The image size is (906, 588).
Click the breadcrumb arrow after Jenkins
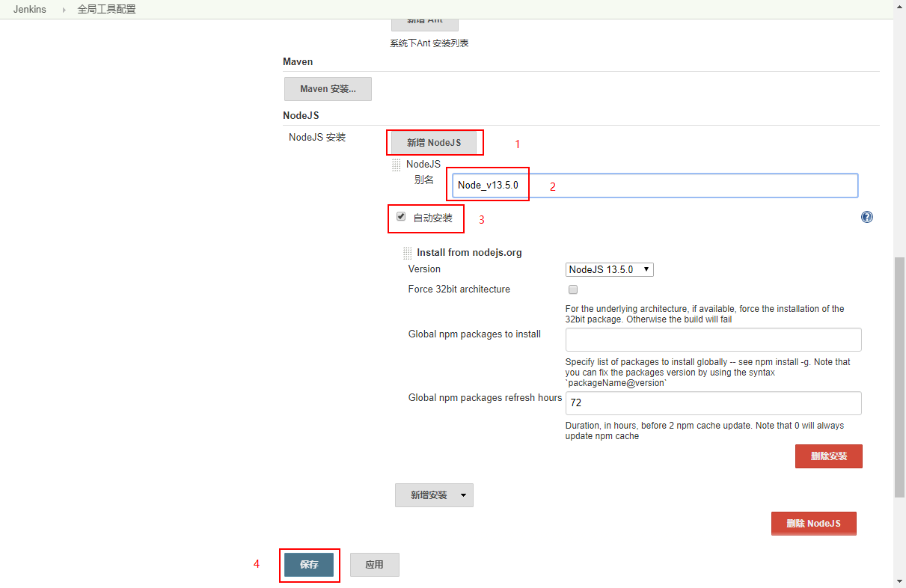[64, 10]
